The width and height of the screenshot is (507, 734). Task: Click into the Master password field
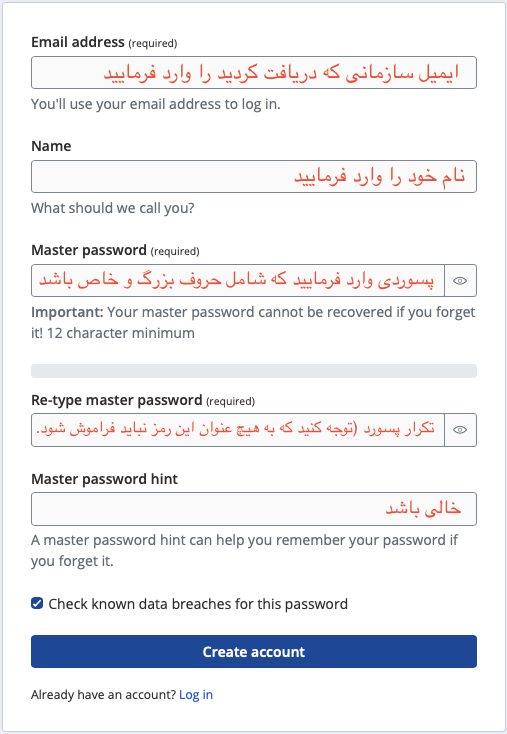coord(238,280)
